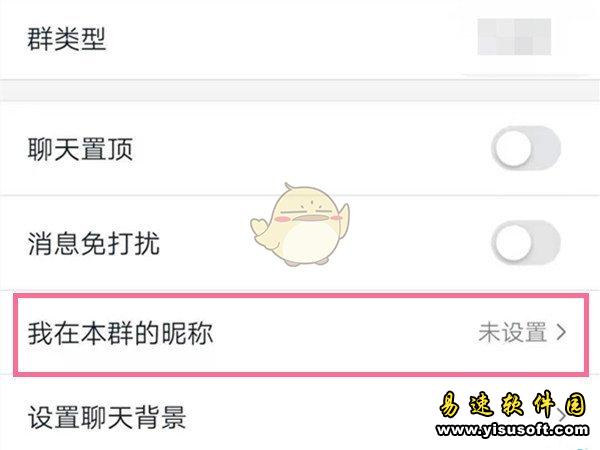This screenshot has height=450, width=600.
Task: Click the white knob of 消息免打扰 switch
Action: coord(512,243)
